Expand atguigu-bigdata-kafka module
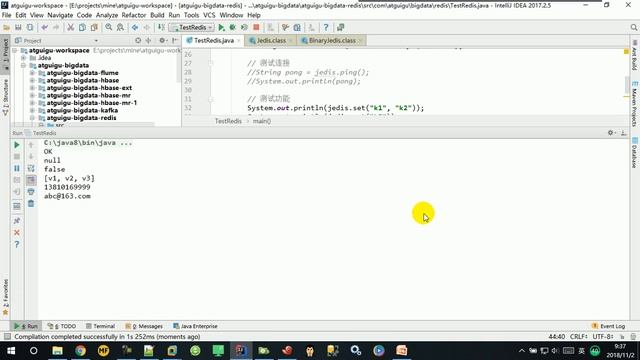 (x=32, y=110)
